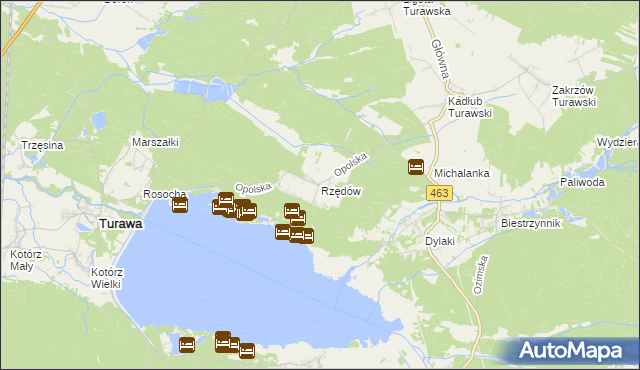Click the Marszałki place name
Image resolution: width=640 pixels, height=370 pixels.
156,142
